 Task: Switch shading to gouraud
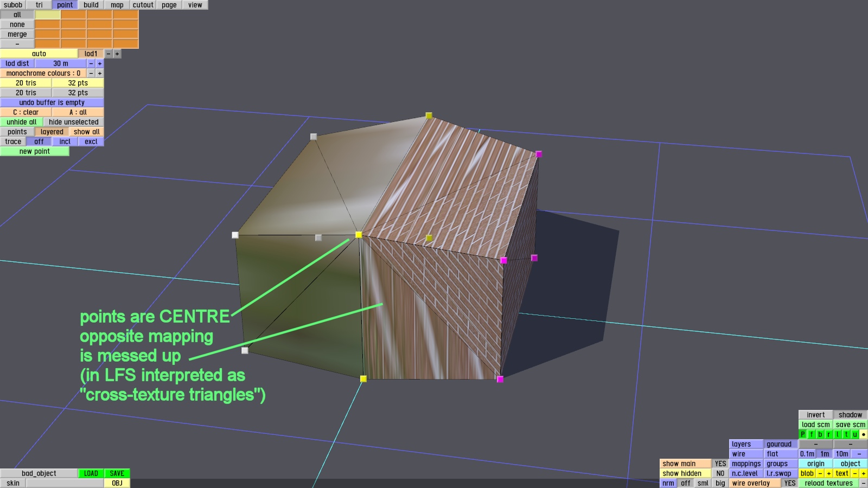coord(781,444)
